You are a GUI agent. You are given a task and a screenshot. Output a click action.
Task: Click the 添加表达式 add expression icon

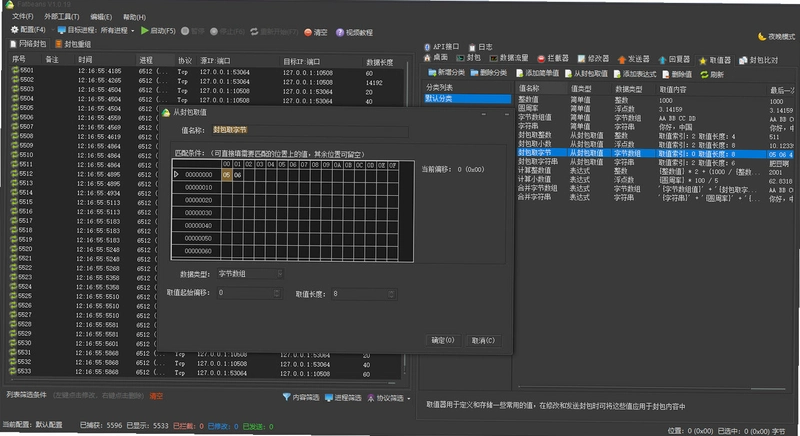point(617,74)
